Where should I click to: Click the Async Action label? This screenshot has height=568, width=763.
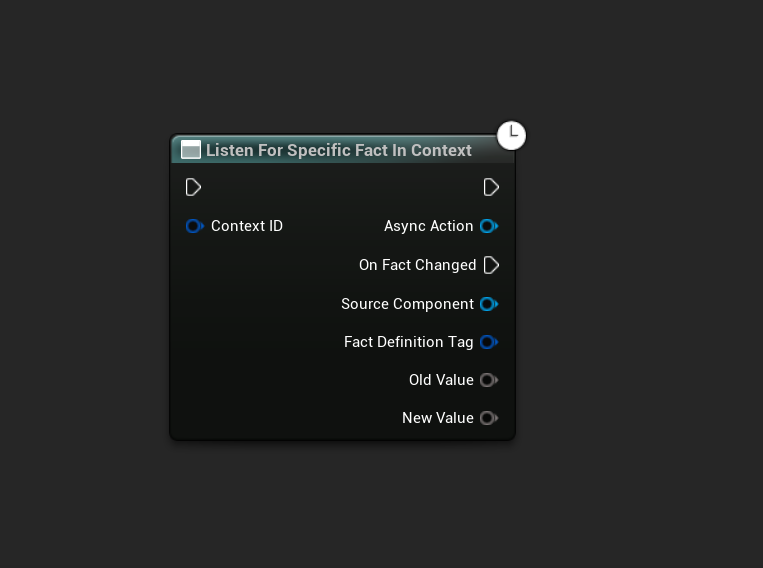click(x=428, y=226)
